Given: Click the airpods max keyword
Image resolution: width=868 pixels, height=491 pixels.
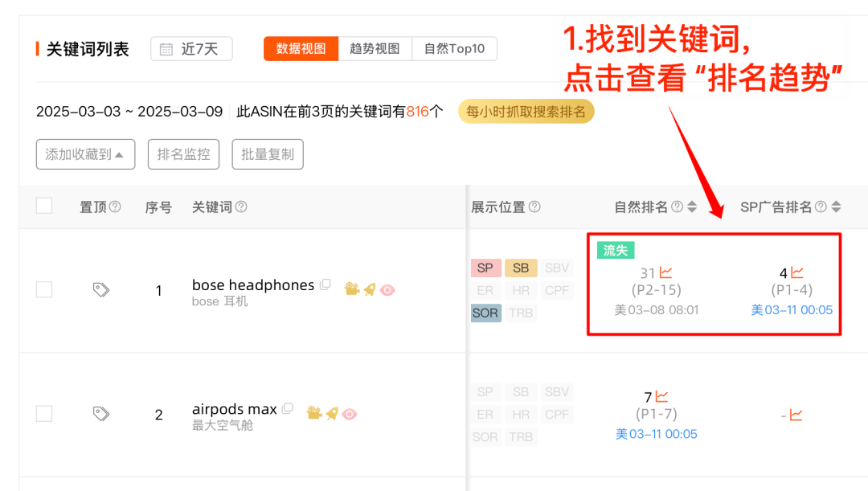Looking at the screenshot, I should pos(234,409).
